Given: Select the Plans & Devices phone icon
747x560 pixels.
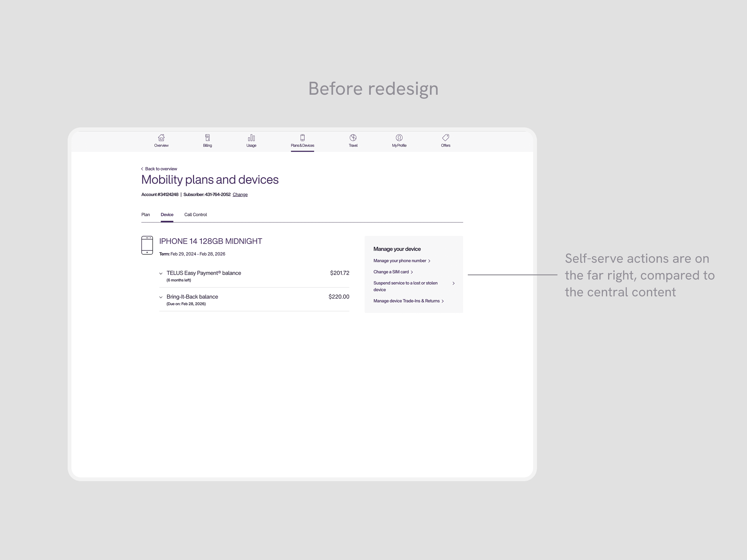Looking at the screenshot, I should click(x=302, y=138).
